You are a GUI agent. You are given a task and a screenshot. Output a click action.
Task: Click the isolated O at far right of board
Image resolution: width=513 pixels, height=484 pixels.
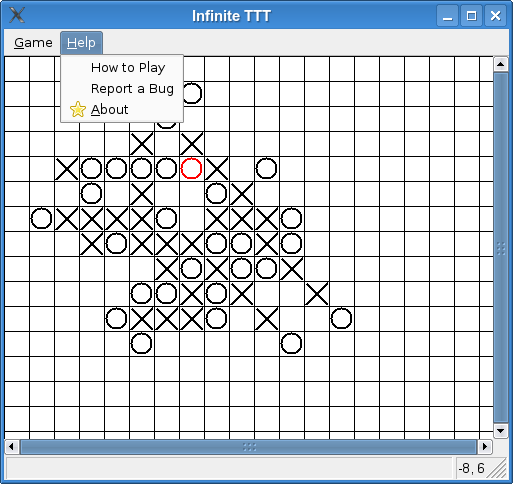click(341, 319)
